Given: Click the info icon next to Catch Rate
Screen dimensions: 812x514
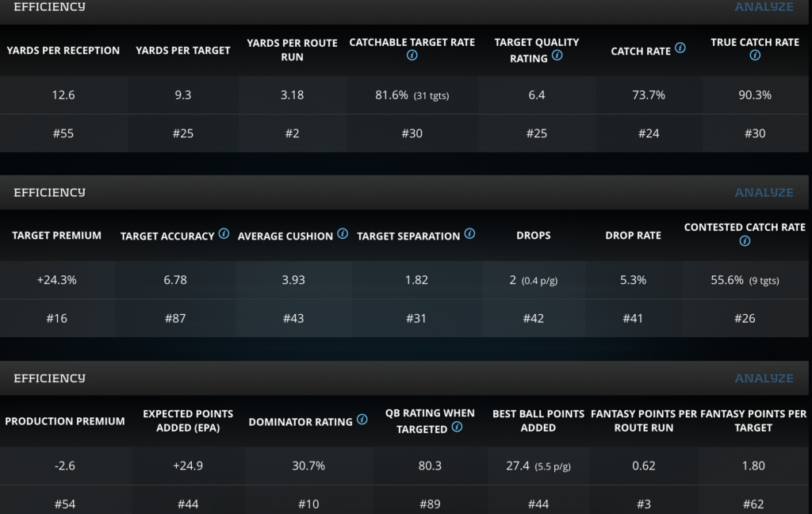Looking at the screenshot, I should [x=680, y=48].
